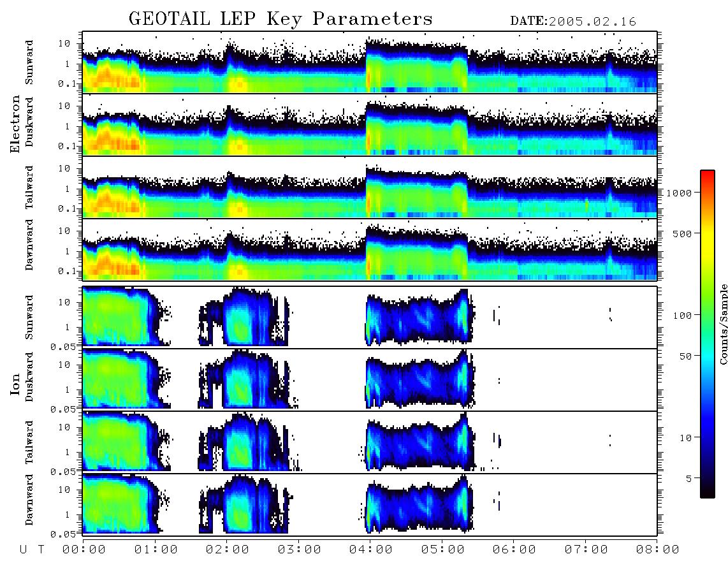Select the Electron Dawnward spectrogram panel

370,250
